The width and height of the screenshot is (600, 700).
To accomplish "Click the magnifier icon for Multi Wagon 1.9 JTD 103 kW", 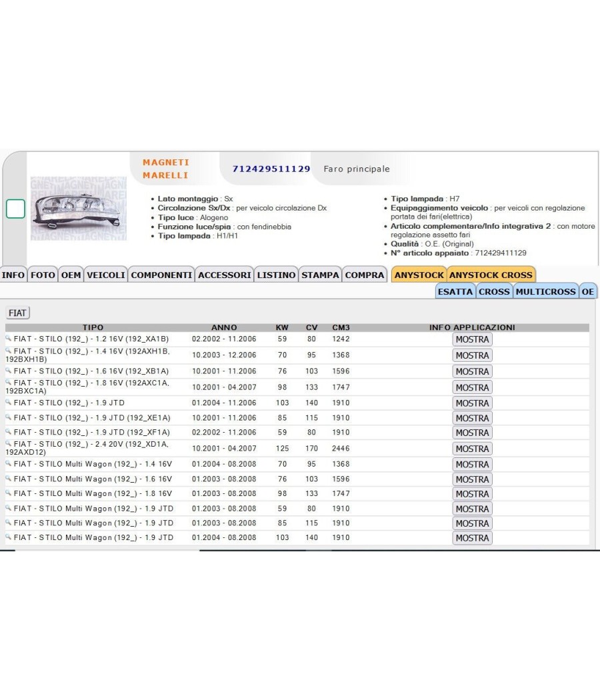I will 8,537.
